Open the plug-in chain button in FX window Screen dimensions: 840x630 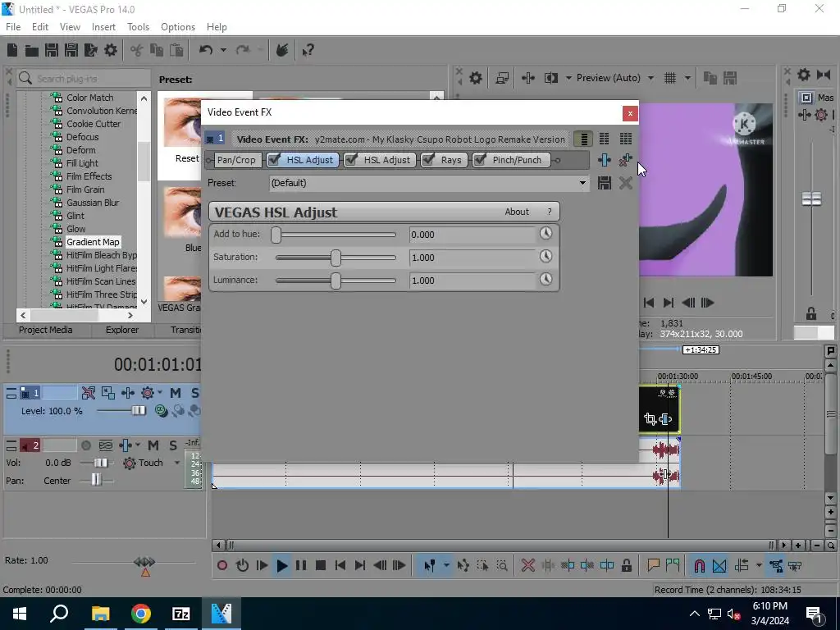click(x=605, y=160)
